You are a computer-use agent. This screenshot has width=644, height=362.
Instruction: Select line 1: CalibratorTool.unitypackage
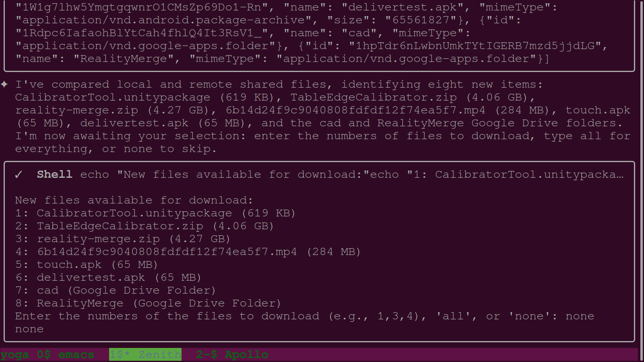click(155, 213)
